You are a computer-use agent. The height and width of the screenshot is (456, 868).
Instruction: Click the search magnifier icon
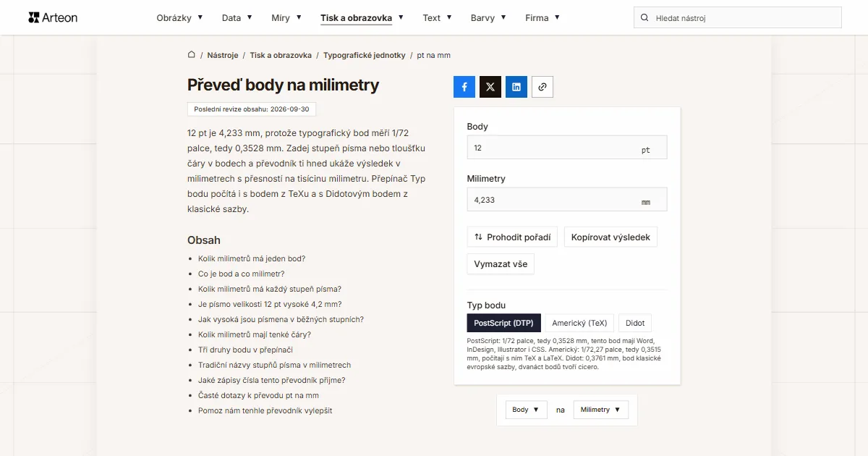pyautogui.click(x=644, y=17)
